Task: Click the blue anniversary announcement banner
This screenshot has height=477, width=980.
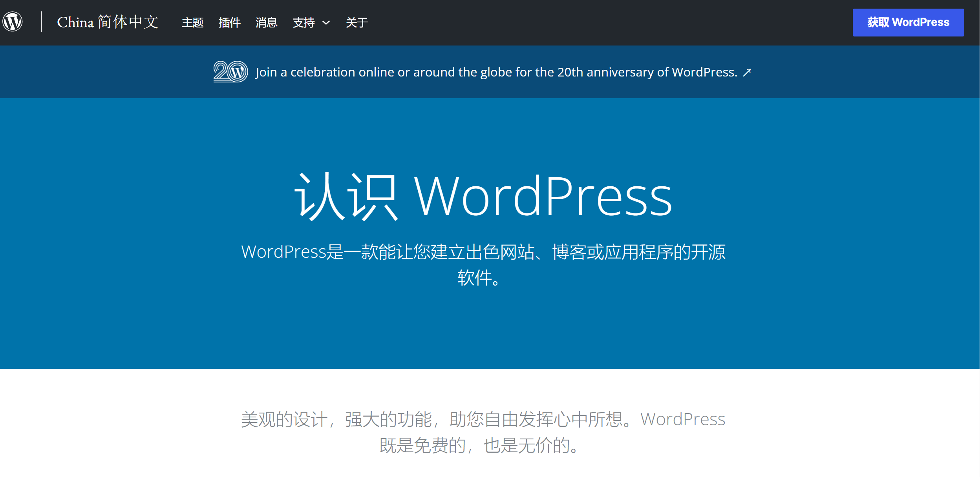Action: pos(490,72)
